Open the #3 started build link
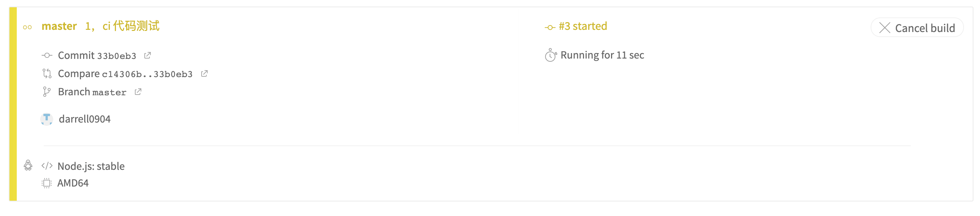This screenshot has width=980, height=216. (583, 26)
